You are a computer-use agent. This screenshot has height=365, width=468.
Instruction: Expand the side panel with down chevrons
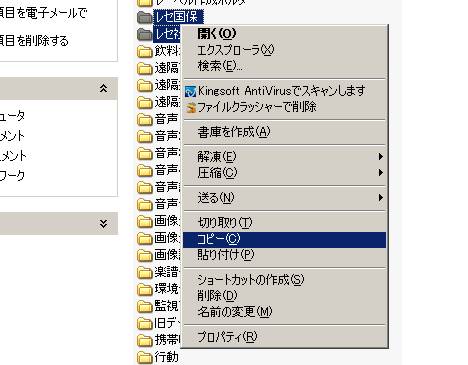click(x=103, y=223)
